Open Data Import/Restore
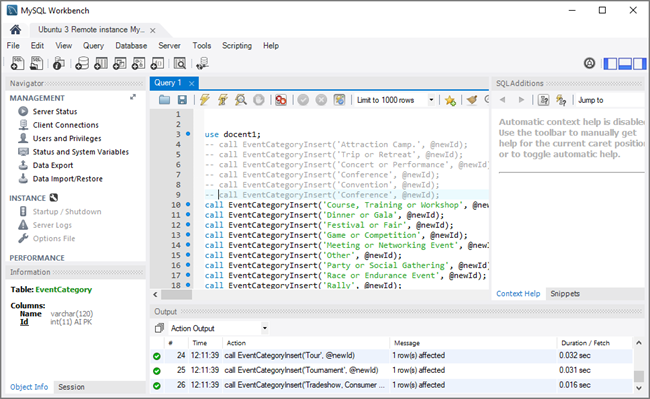The image size is (650, 399). click(68, 179)
